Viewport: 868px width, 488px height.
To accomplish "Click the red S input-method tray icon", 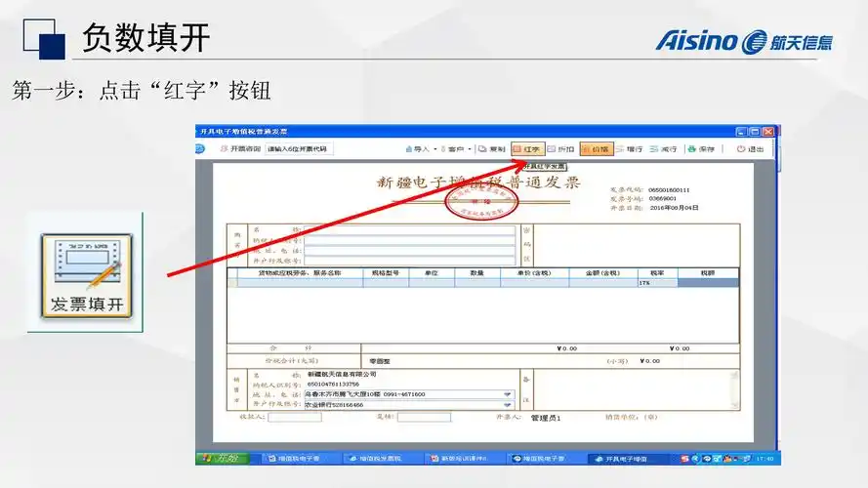I will click(685, 459).
